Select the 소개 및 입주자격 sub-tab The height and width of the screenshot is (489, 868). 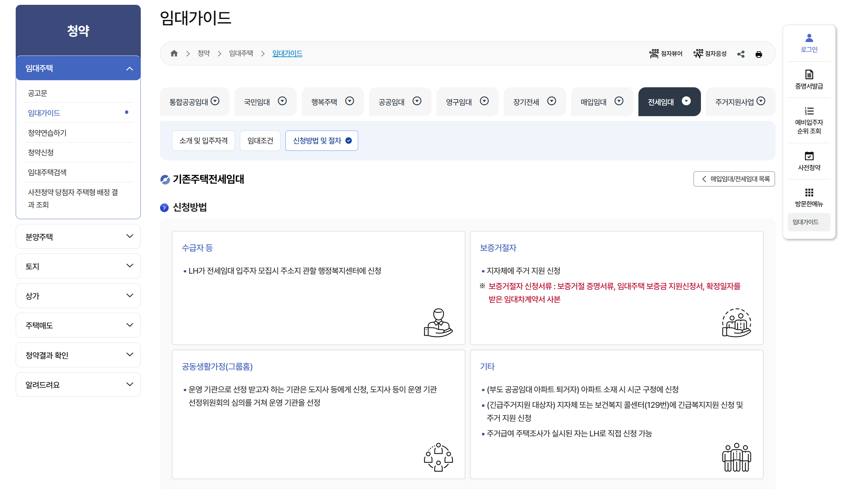[204, 141]
